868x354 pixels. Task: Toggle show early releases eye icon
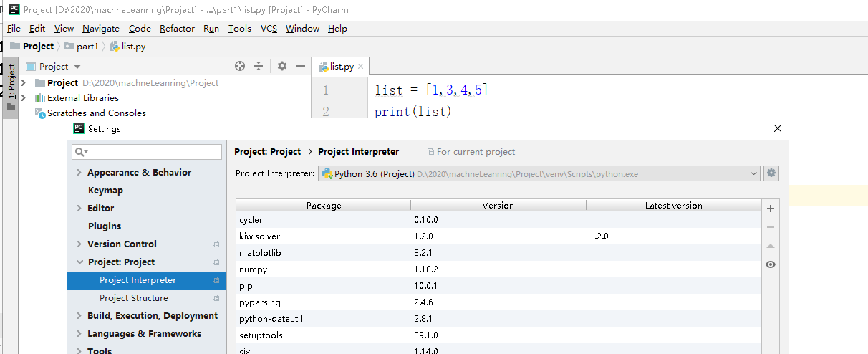point(771,264)
